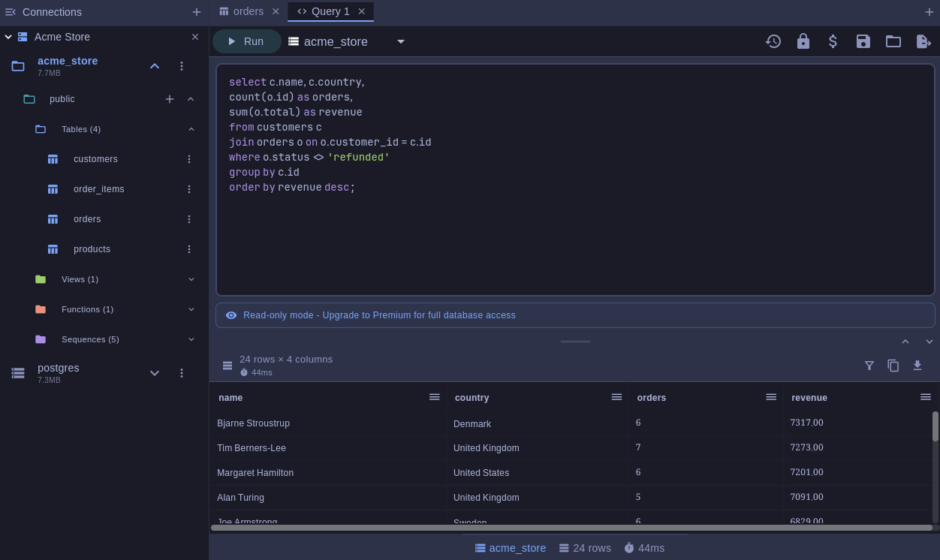Click acme_store in the status bar
Screen dimensions: 940x560
tap(511, 548)
